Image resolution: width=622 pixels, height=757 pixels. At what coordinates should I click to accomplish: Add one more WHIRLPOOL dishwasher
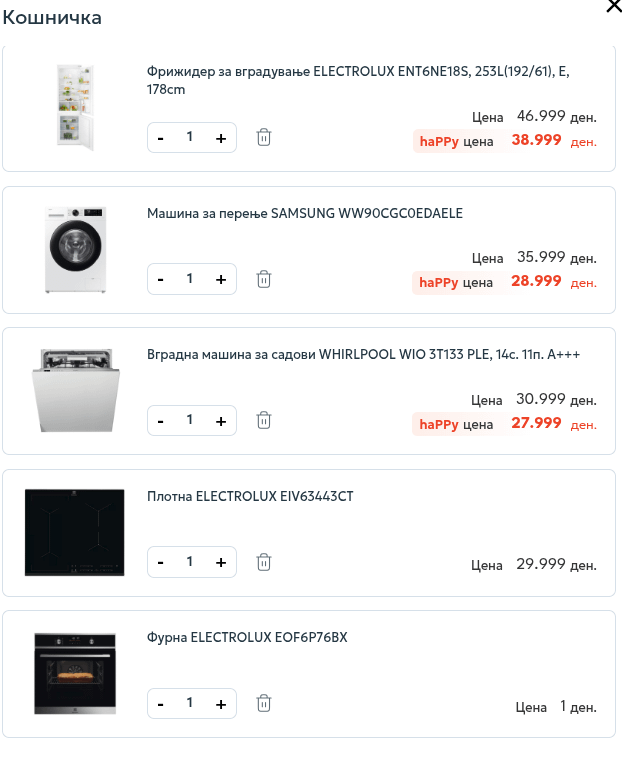point(221,421)
